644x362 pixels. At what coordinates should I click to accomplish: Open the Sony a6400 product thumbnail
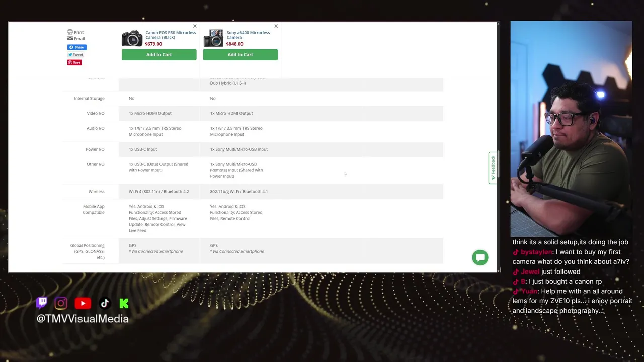213,38
